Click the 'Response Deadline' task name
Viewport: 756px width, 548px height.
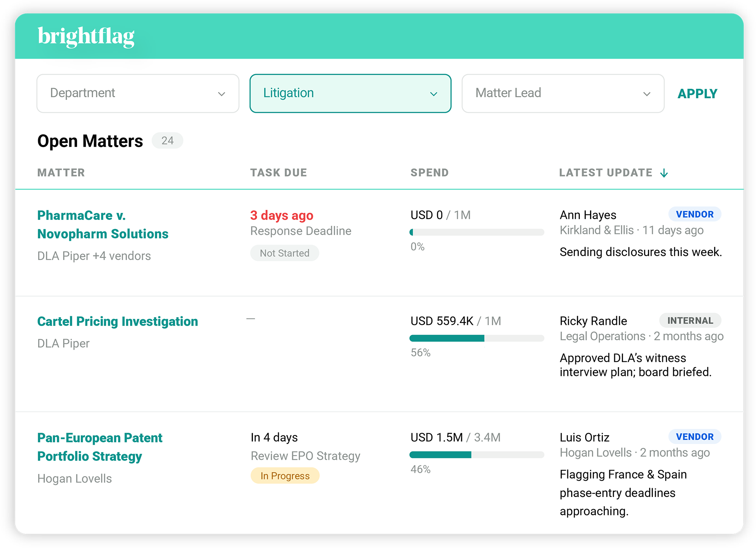[301, 231]
